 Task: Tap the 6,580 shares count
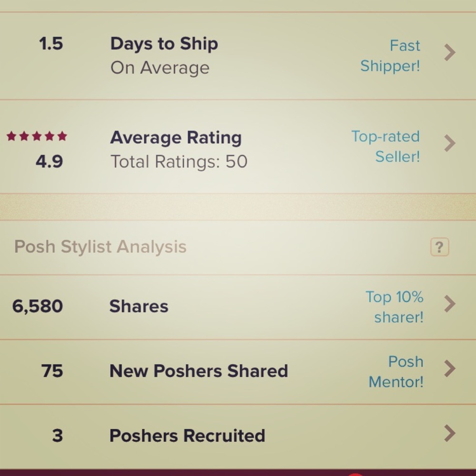(38, 306)
